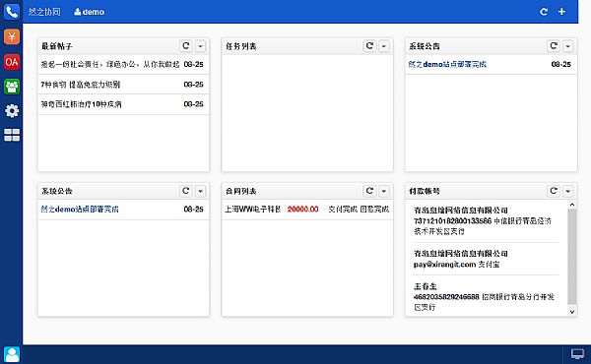This screenshot has height=364, width=591.
Task: Launch the red OA app icon
Action: (12, 62)
